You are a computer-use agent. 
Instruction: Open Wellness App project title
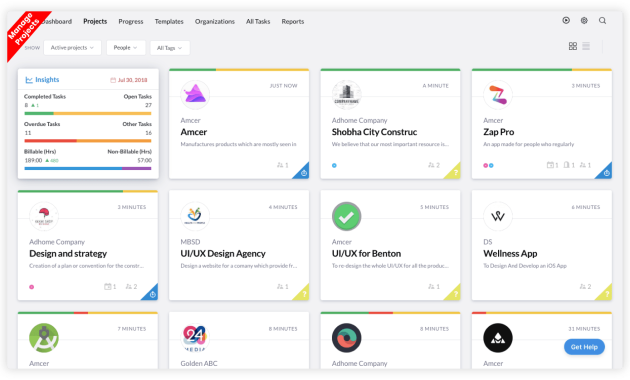pos(510,253)
